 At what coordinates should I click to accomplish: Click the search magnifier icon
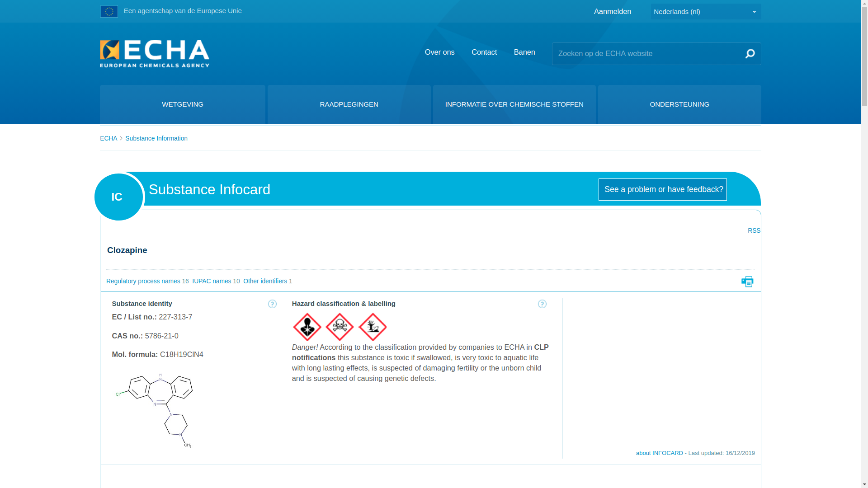pos(750,54)
